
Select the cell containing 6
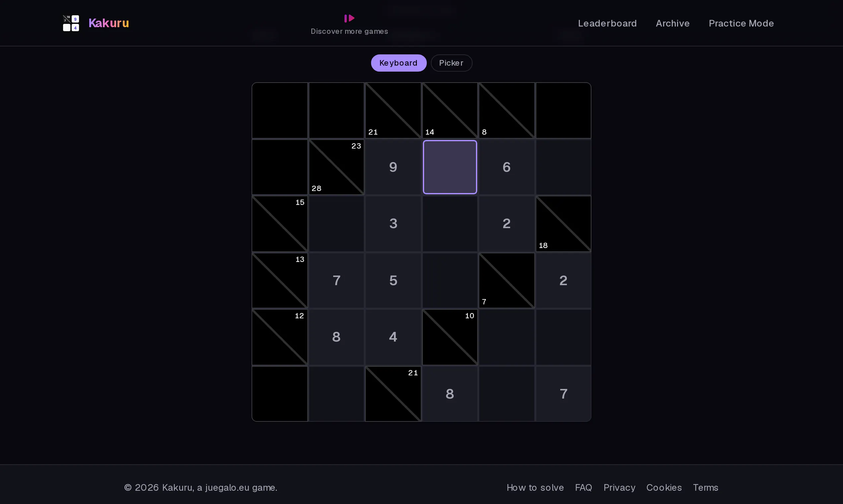pyautogui.click(x=507, y=167)
